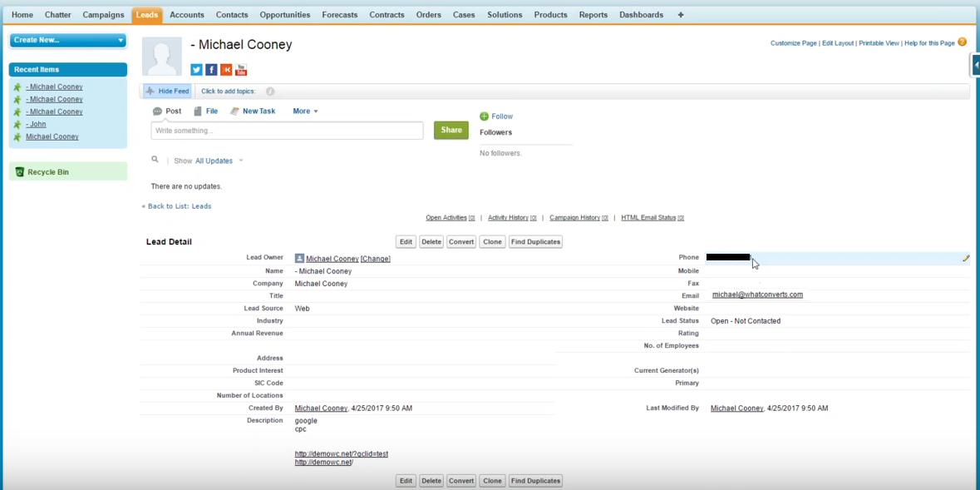Open the Dashboards tab

point(641,15)
